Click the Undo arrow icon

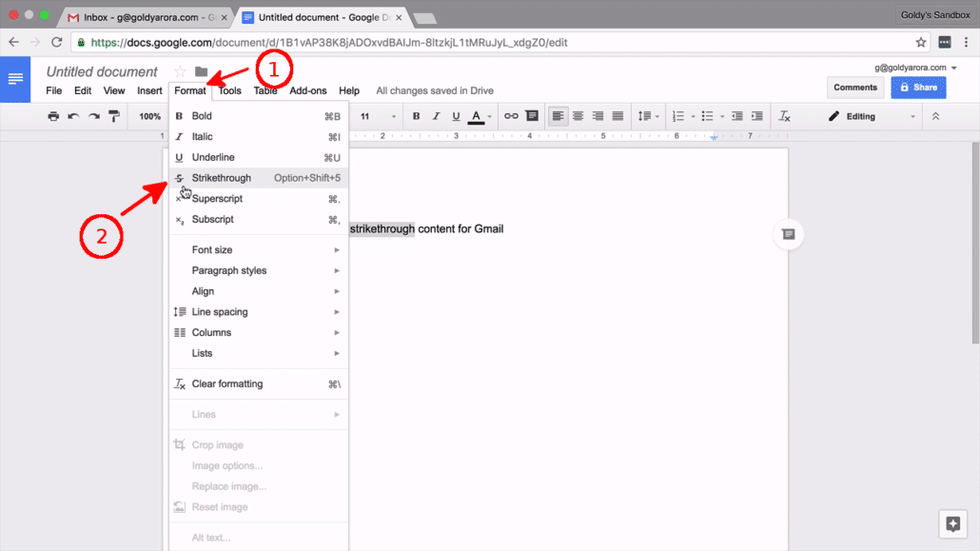(x=71, y=115)
